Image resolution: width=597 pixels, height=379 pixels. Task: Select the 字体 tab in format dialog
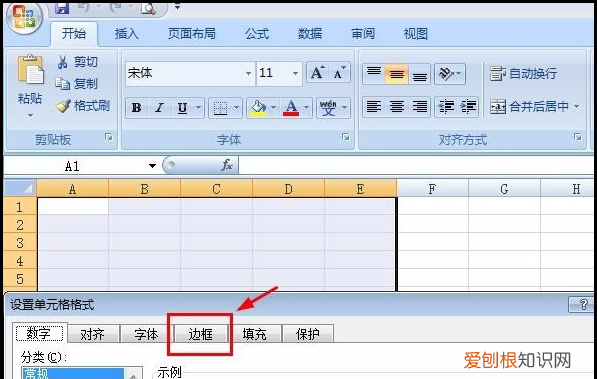click(146, 334)
